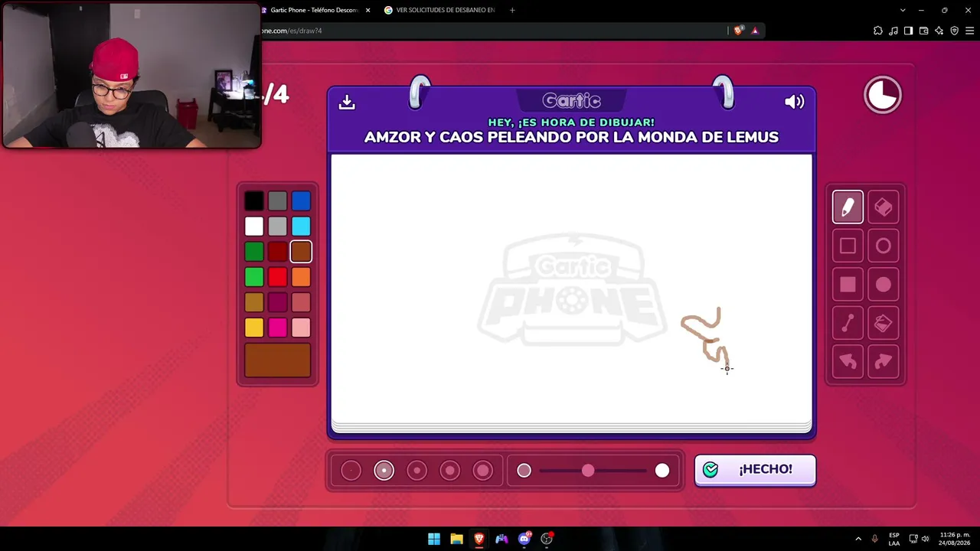The width and height of the screenshot is (980, 551).
Task: Open the browser extensions puzzle icon
Action: pos(878,31)
